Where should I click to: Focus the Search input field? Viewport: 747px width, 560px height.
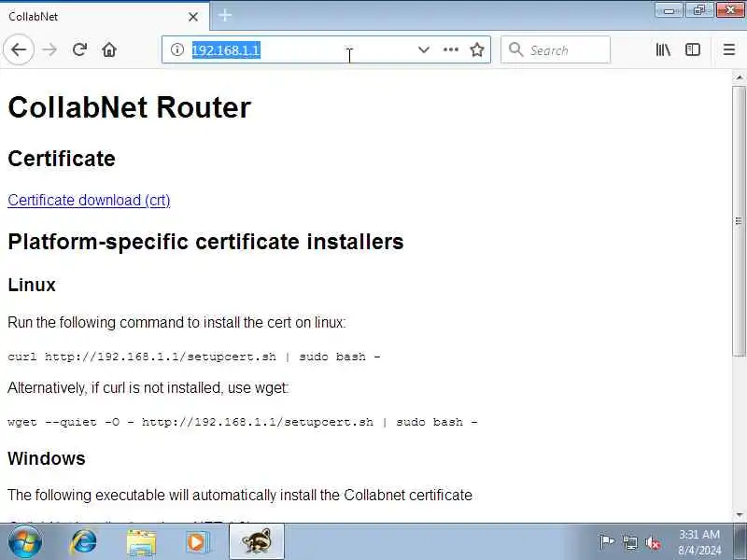(556, 49)
